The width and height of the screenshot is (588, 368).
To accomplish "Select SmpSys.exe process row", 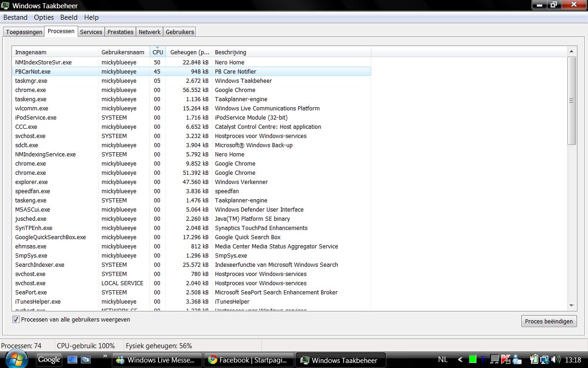I will point(192,255).
